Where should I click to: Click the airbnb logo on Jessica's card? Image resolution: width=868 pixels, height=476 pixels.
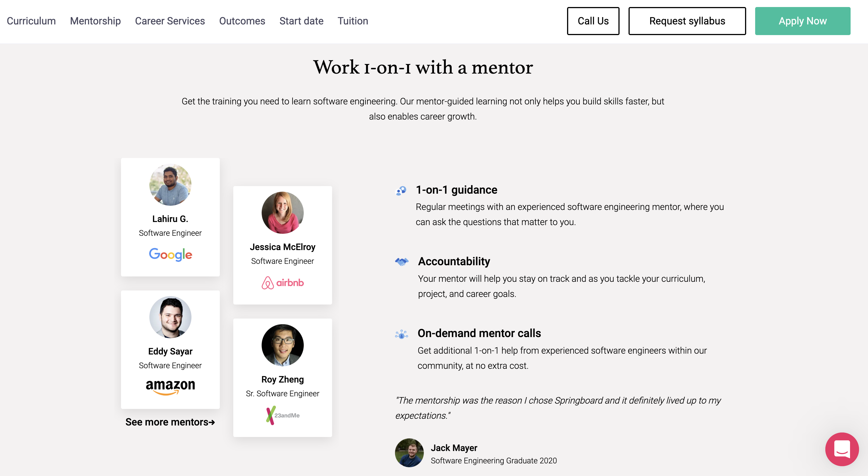pyautogui.click(x=282, y=283)
